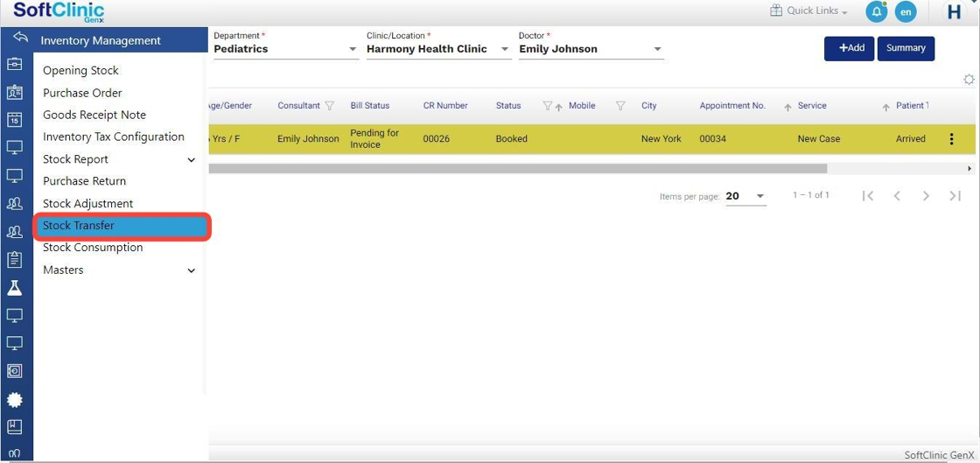Click the flask icon in the left sidebar
The height and width of the screenshot is (463, 980).
[15, 288]
